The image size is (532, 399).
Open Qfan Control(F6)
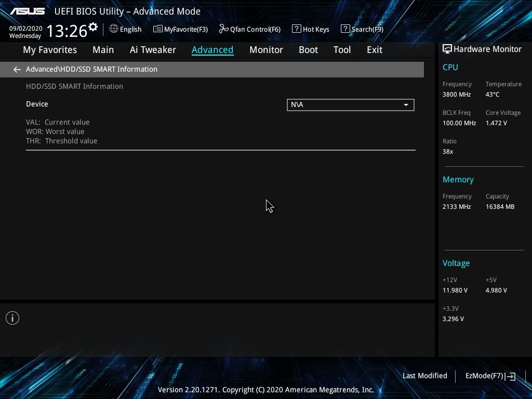(x=250, y=29)
